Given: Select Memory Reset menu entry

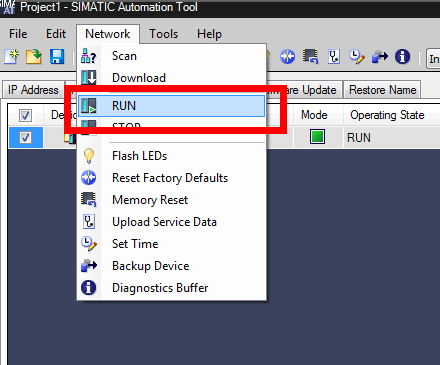Looking at the screenshot, I should tap(172, 200).
